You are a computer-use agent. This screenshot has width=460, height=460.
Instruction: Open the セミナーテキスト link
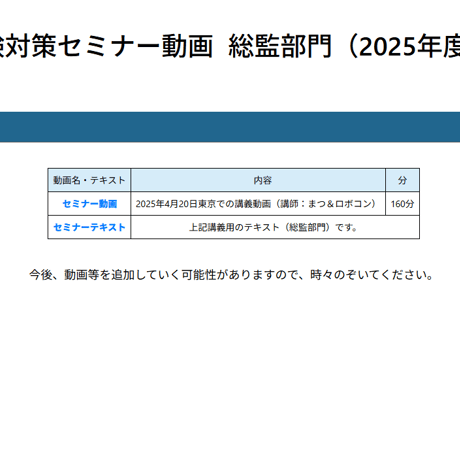89,227
